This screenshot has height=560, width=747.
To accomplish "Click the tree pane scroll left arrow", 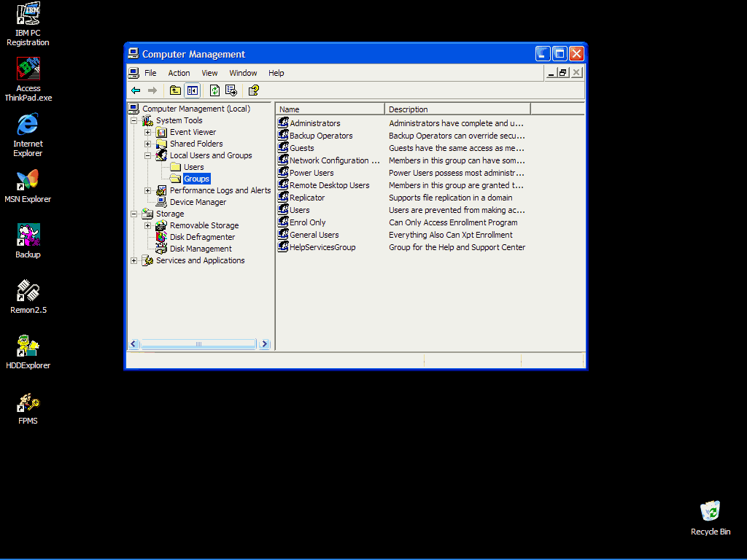I will pos(134,344).
